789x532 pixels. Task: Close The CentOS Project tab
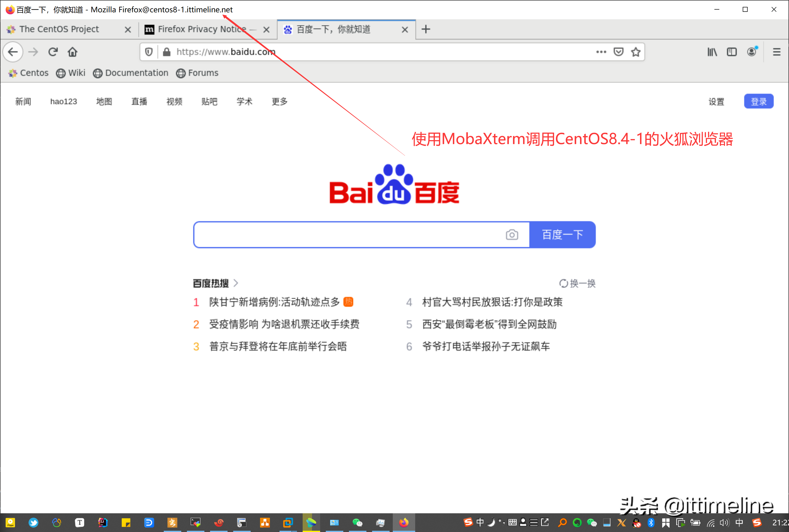pyautogui.click(x=128, y=30)
